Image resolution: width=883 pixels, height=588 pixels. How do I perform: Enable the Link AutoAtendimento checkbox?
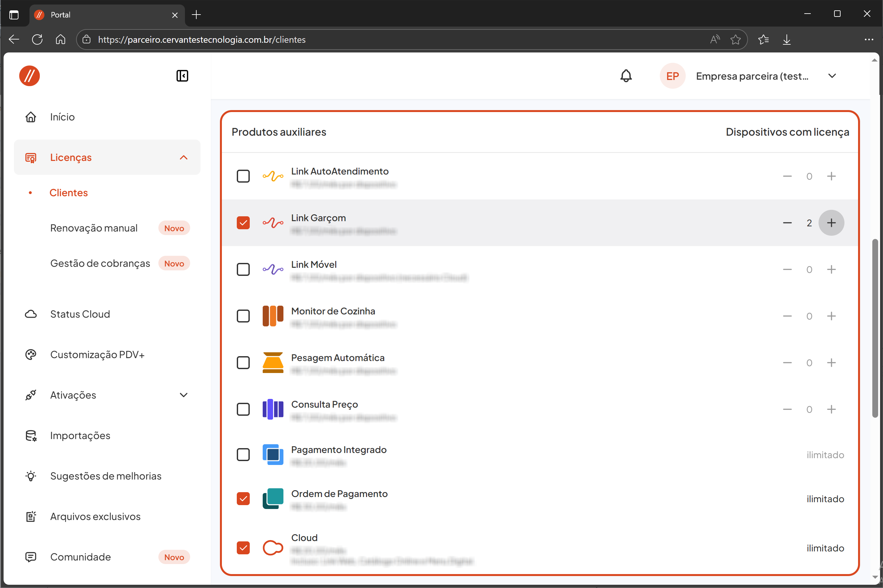point(243,176)
